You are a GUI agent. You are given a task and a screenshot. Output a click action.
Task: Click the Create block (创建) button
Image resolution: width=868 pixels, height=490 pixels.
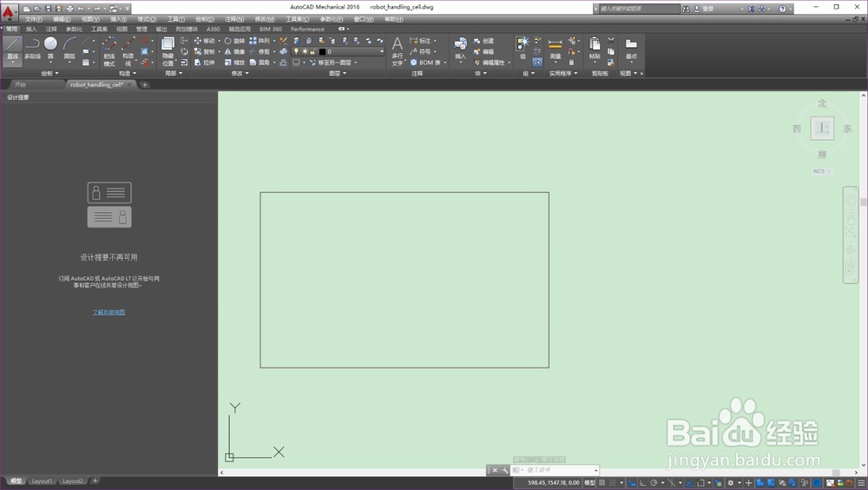[x=483, y=41]
